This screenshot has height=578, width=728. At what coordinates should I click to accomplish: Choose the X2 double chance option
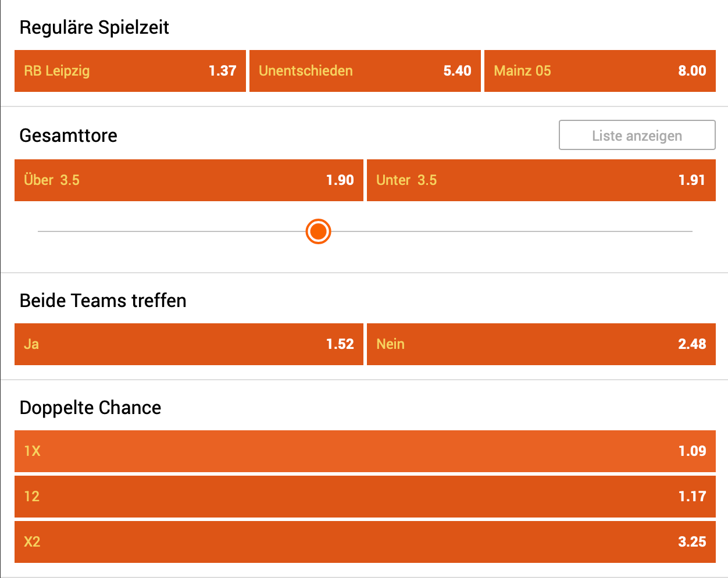coord(365,542)
